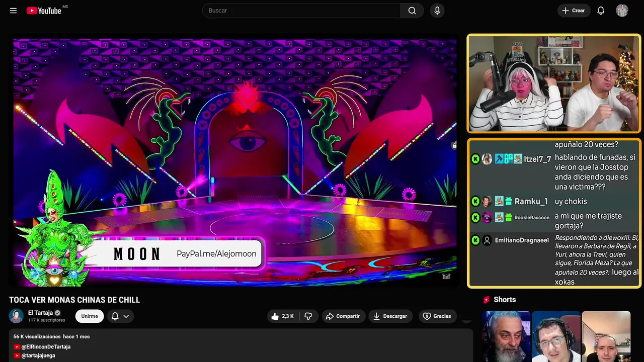Screen dimensions: 644x362
Task: Click the red Shorts logo icon
Action: [486, 300]
